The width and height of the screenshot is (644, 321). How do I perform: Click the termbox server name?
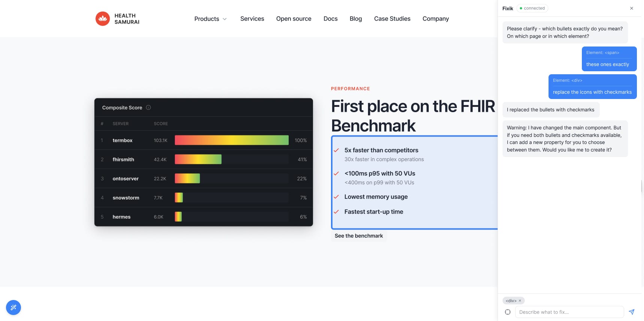[x=122, y=140]
